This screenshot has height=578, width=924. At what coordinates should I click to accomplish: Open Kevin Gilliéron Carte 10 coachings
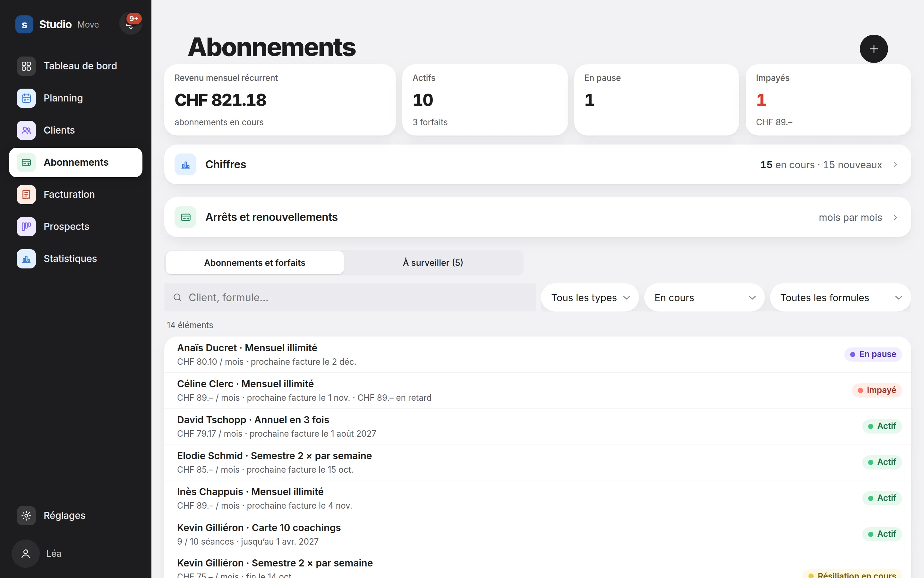click(538, 534)
